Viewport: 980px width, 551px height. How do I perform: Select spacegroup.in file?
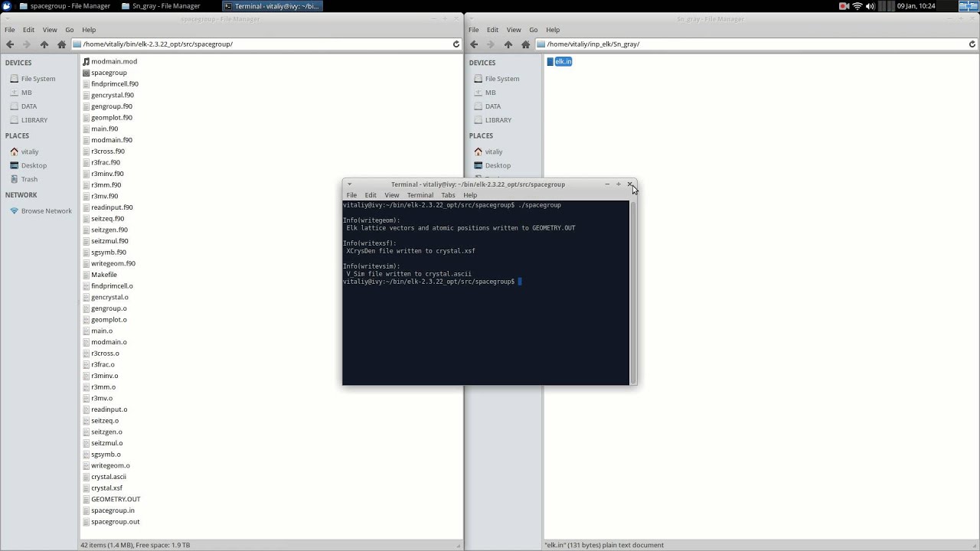click(109, 510)
